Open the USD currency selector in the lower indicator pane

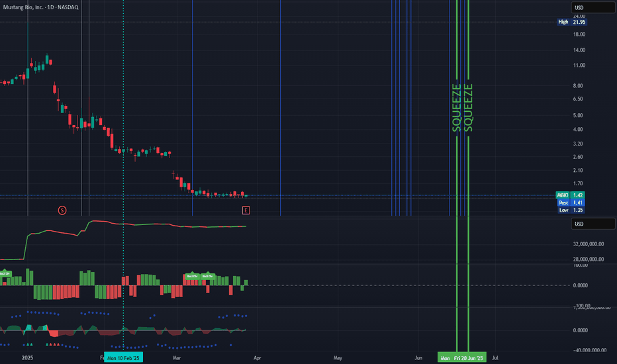(x=593, y=224)
